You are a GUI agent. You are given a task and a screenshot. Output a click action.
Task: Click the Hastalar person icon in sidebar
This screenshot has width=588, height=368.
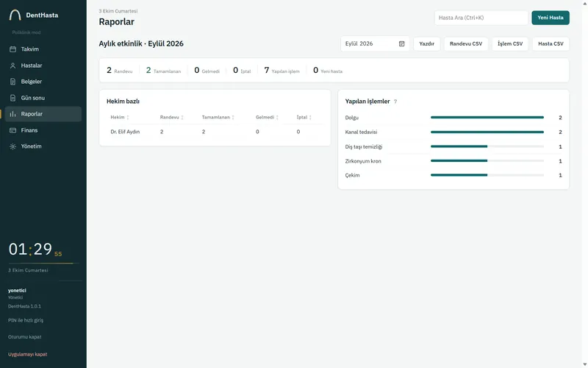click(12, 66)
